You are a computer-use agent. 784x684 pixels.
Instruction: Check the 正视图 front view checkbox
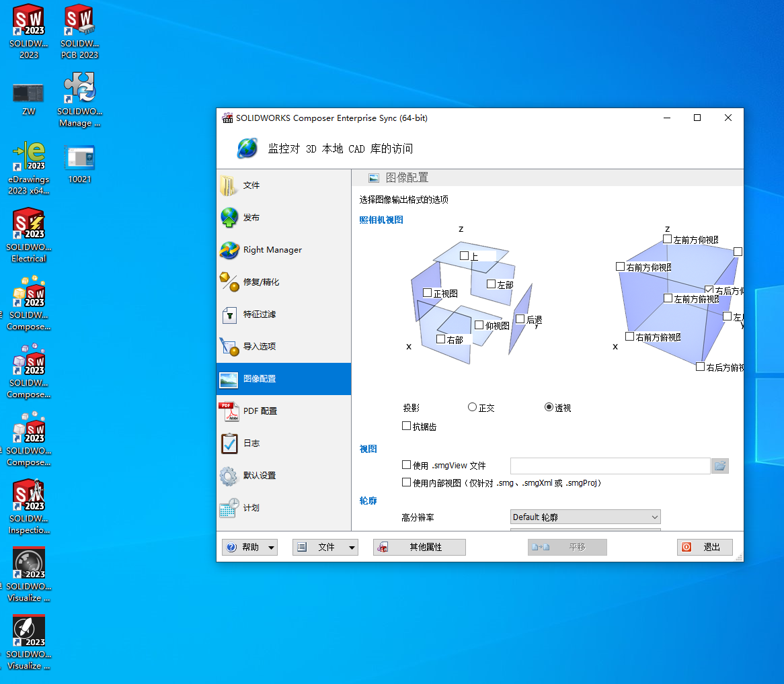[x=427, y=293]
